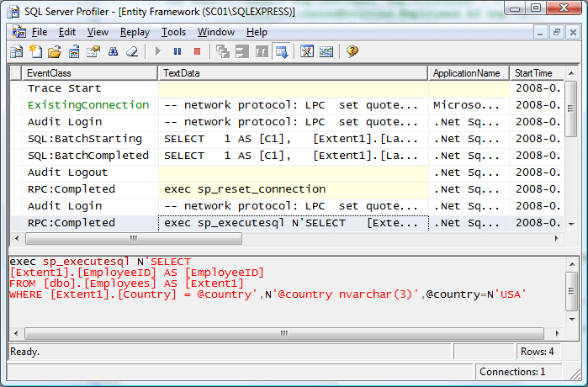
Task: Click the EventClass column header
Action: tap(90, 73)
